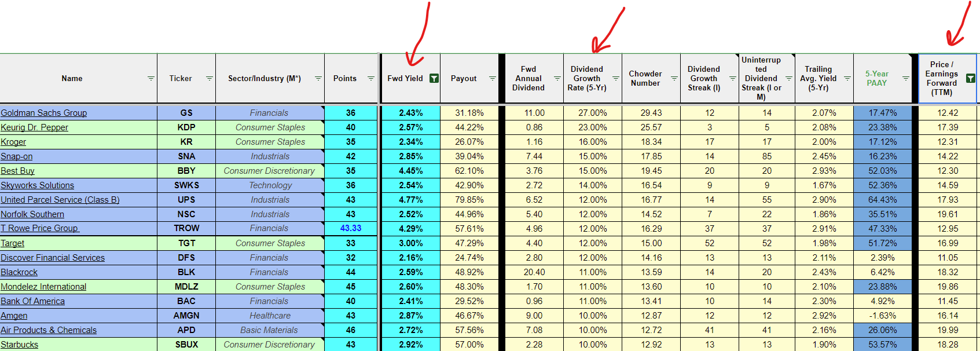
Task: Select the 27.00% dividend growth rate cell
Action: click(593, 113)
